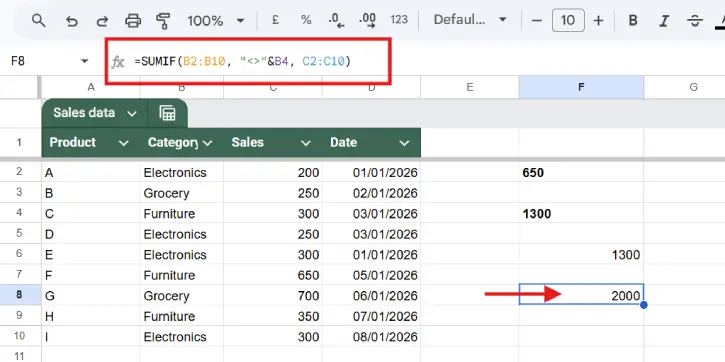Click the Grocery cell in row 8

[x=182, y=295]
